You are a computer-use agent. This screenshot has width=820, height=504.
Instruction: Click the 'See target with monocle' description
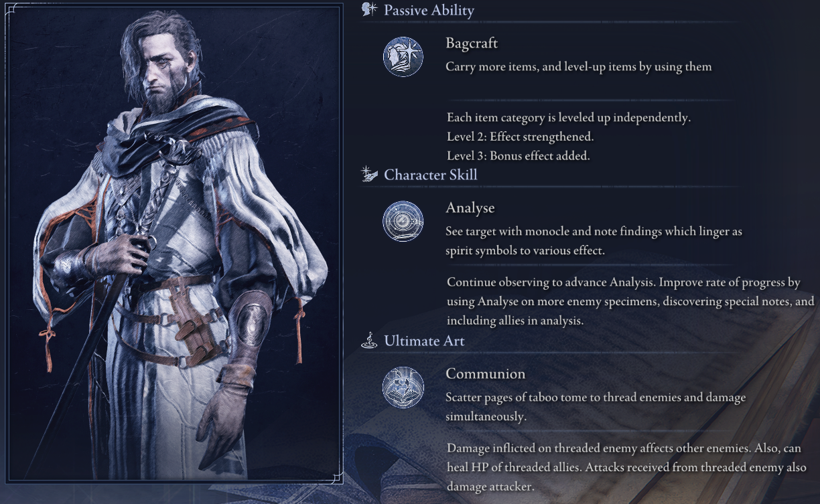click(594, 241)
